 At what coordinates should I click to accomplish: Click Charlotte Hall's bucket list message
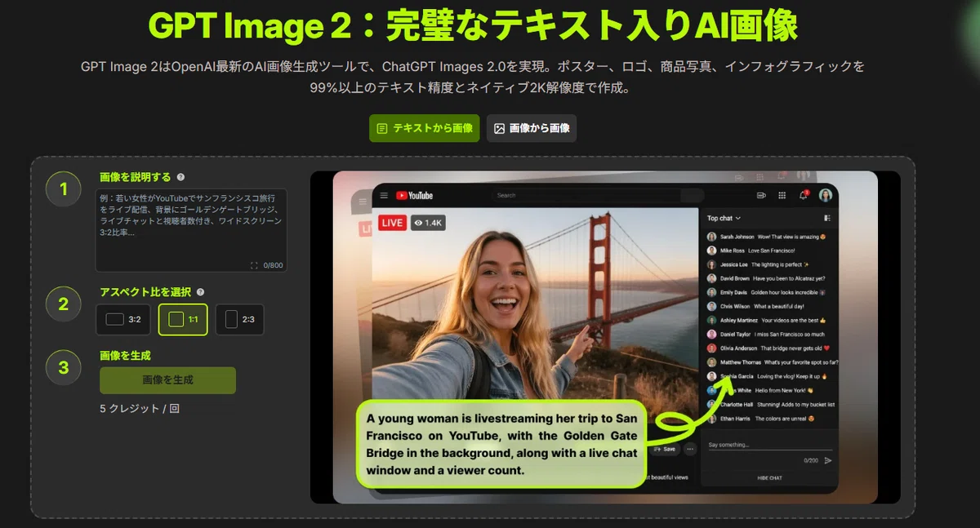(769, 404)
